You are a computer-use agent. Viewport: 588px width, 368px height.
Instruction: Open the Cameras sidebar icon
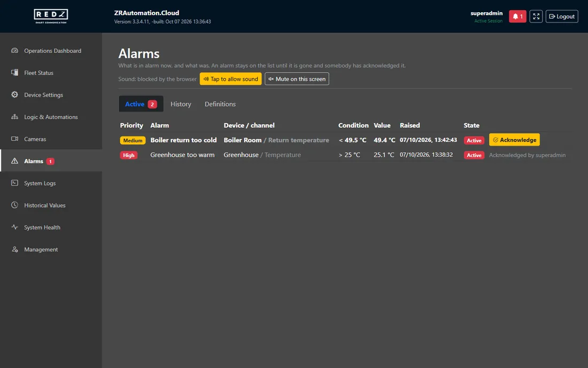coord(14,139)
